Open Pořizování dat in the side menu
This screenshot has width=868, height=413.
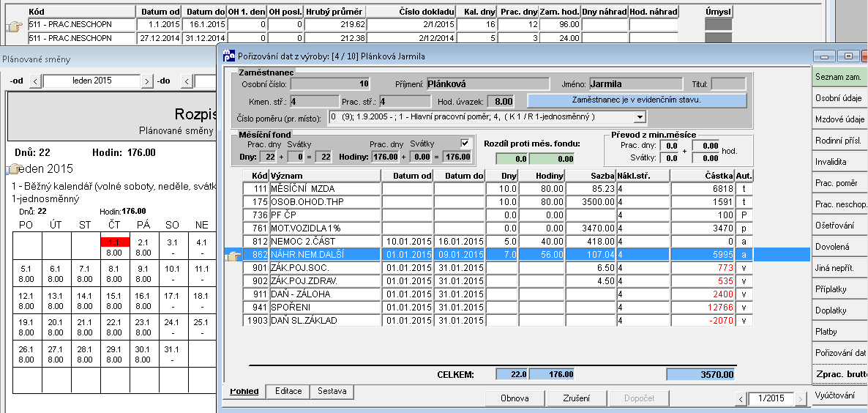click(x=839, y=353)
